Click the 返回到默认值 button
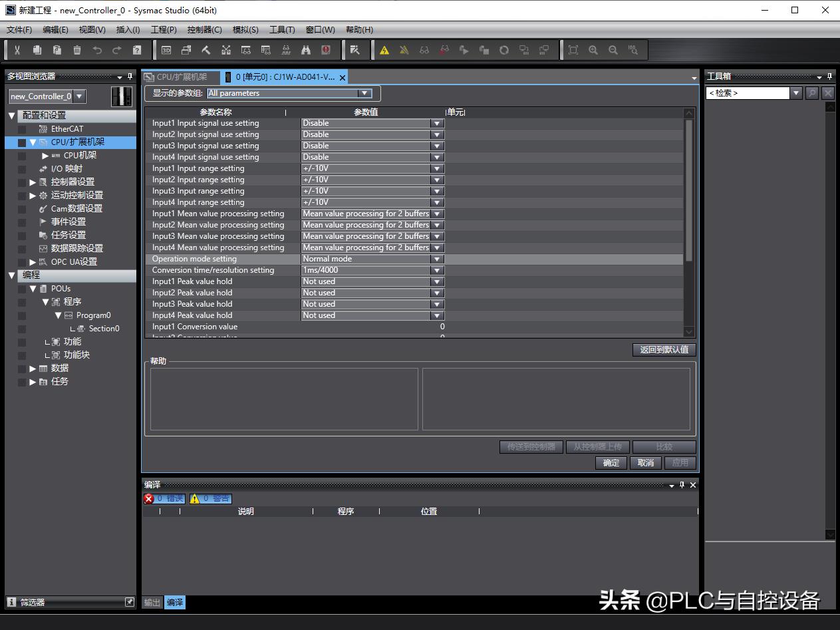 (x=664, y=349)
